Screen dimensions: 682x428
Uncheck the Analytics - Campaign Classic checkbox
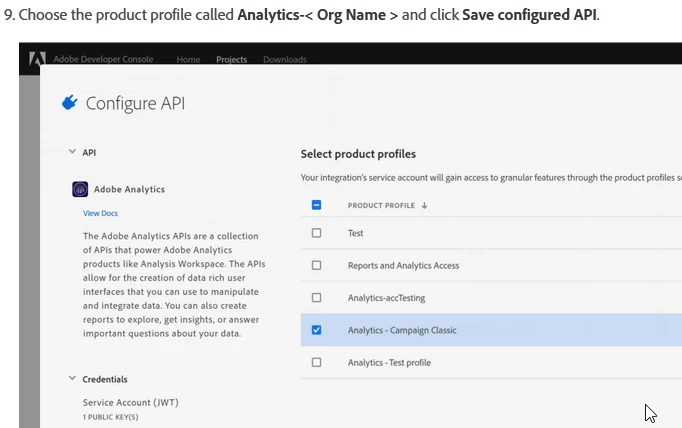(317, 330)
